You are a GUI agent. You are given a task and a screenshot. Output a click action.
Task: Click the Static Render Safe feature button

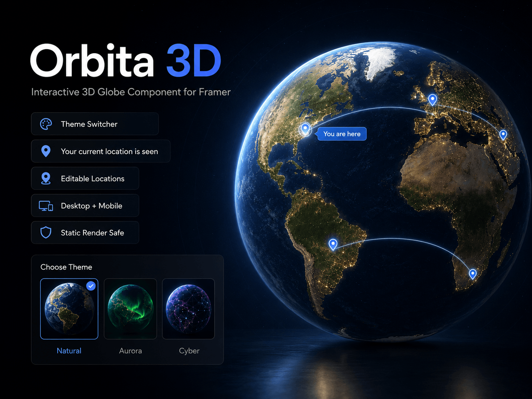[85, 233]
